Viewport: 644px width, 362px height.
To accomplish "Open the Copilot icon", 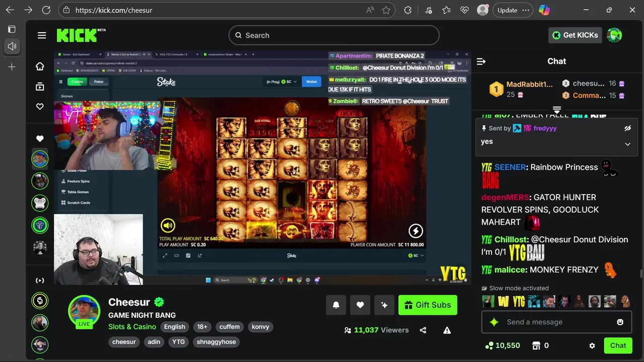I will tap(544, 10).
